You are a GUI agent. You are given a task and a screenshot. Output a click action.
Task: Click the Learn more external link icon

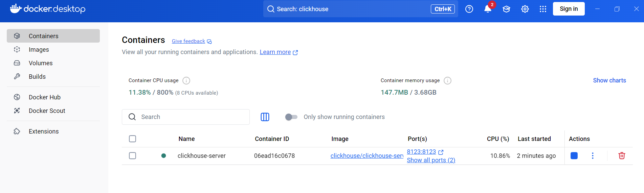pyautogui.click(x=295, y=52)
